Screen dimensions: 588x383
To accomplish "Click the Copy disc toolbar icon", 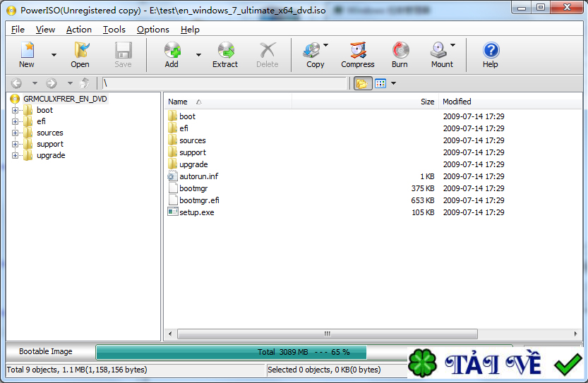I will [312, 50].
